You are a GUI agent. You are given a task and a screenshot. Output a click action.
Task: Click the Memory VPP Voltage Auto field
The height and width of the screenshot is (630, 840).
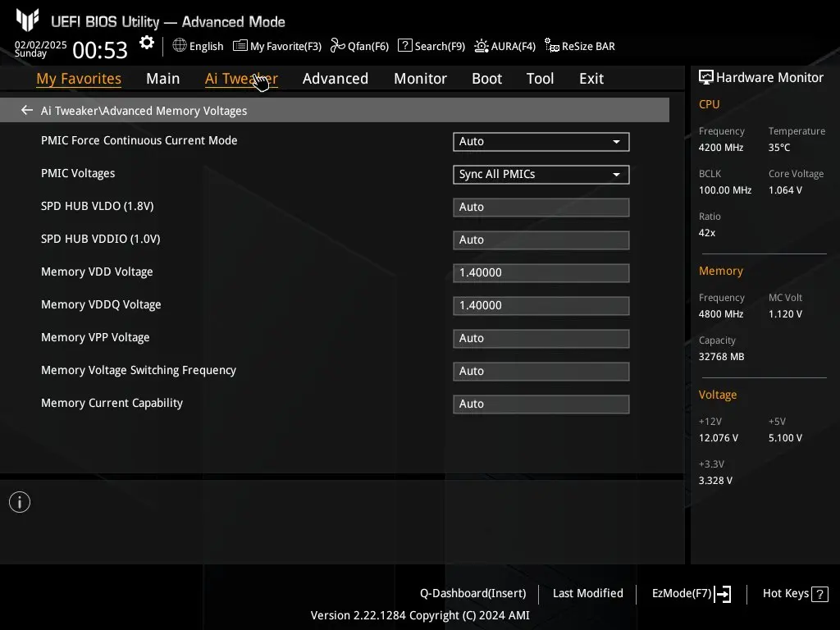coord(541,339)
